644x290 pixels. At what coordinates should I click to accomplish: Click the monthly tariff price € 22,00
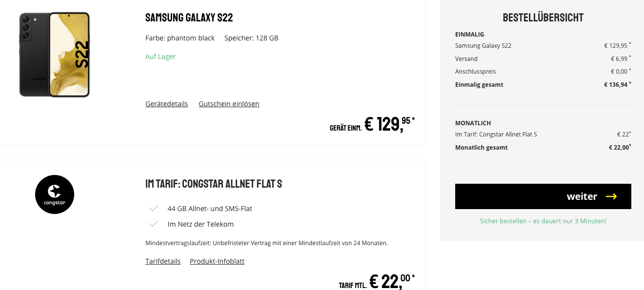pyautogui.click(x=392, y=281)
